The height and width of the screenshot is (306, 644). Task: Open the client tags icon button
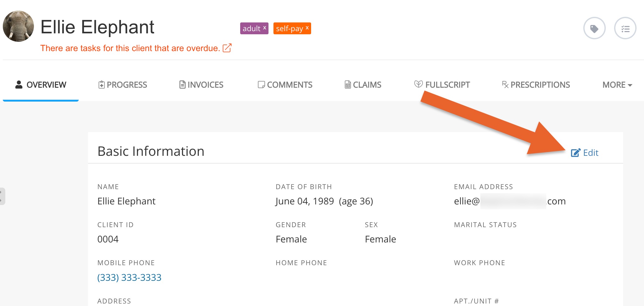pos(594,28)
